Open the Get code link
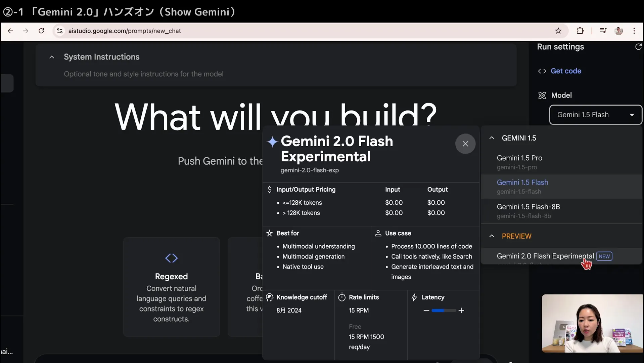This screenshot has width=644, height=363. pos(566,71)
